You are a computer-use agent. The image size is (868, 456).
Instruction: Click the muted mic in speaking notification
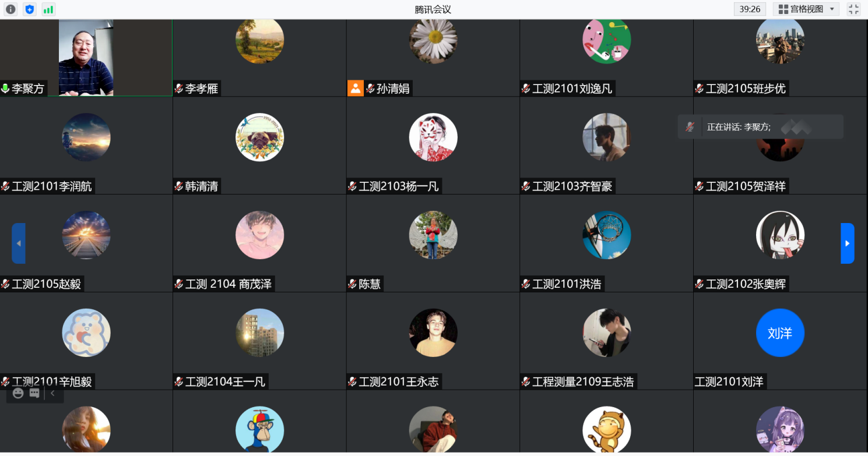(x=690, y=126)
